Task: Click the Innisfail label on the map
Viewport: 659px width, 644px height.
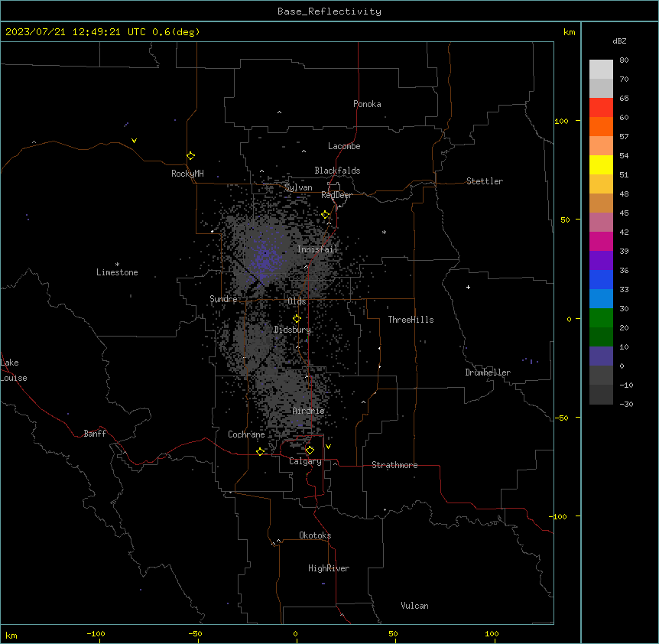Action: [x=317, y=249]
